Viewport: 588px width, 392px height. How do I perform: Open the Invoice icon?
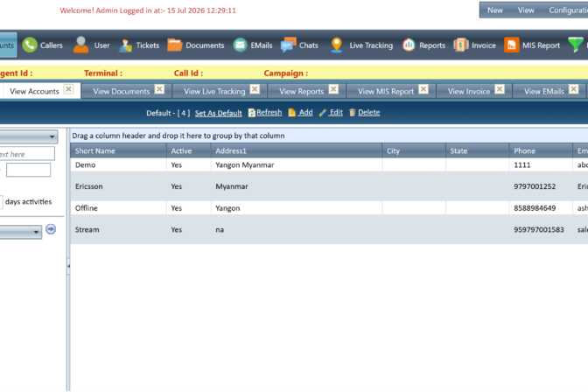click(x=461, y=45)
